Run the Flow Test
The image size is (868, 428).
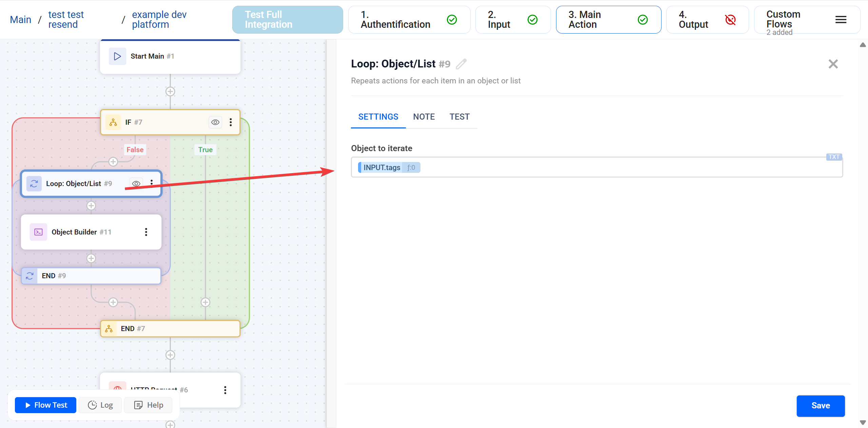45,405
